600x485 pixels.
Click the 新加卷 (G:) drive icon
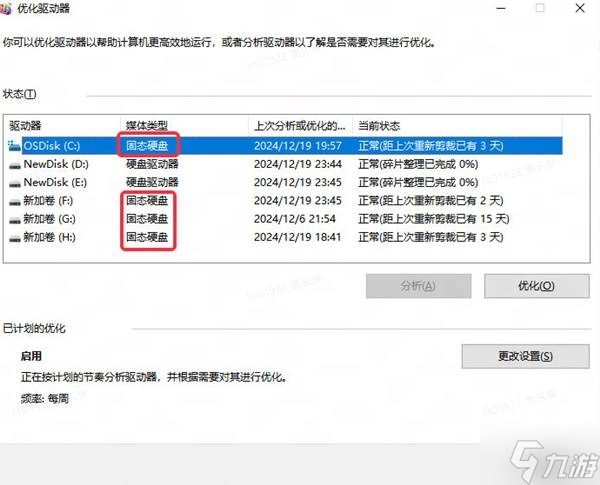(15, 220)
